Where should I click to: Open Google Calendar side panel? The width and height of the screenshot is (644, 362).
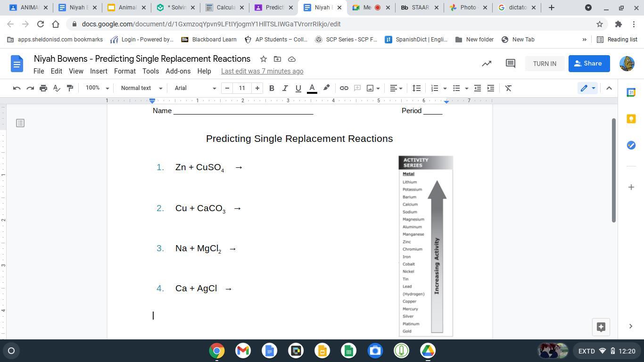(631, 92)
